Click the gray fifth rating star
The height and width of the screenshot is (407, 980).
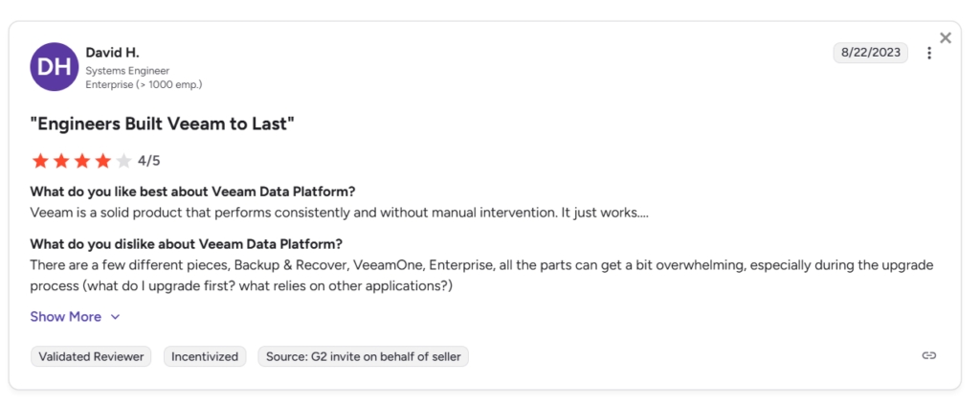tap(123, 161)
